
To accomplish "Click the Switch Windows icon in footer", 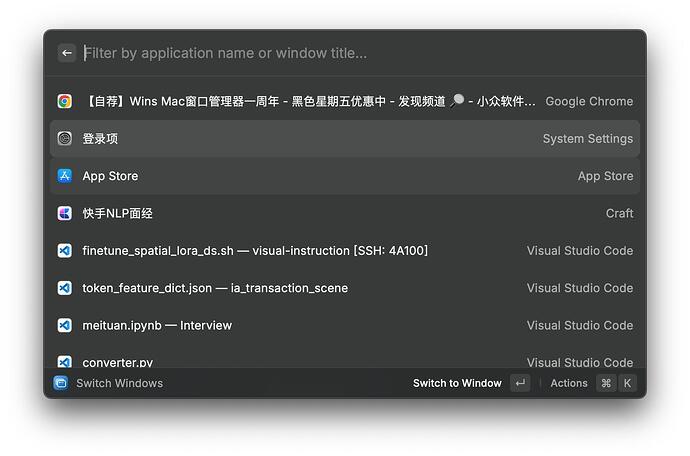I will coord(61,383).
